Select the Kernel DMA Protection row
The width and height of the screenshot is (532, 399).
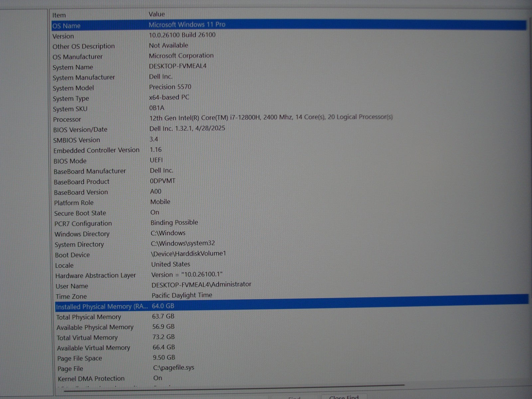[x=91, y=379]
